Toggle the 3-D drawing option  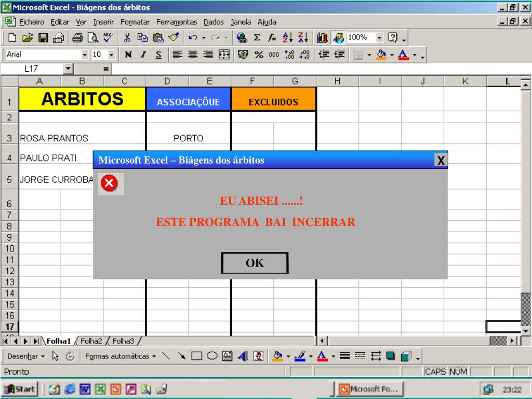click(406, 356)
